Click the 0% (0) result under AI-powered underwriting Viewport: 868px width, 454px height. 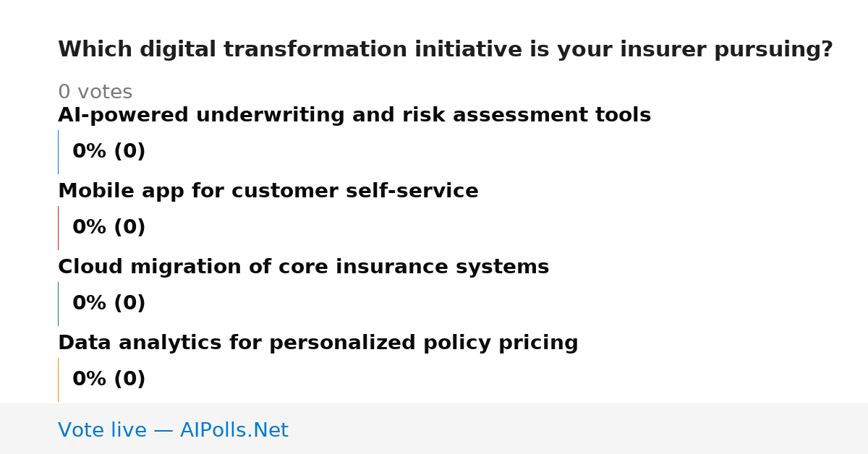point(109,152)
